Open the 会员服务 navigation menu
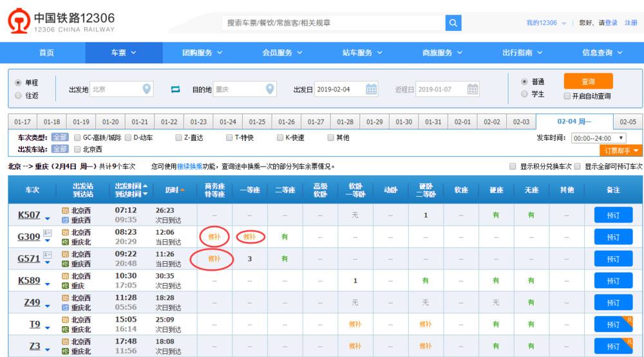The image size is (644, 357). point(282,53)
